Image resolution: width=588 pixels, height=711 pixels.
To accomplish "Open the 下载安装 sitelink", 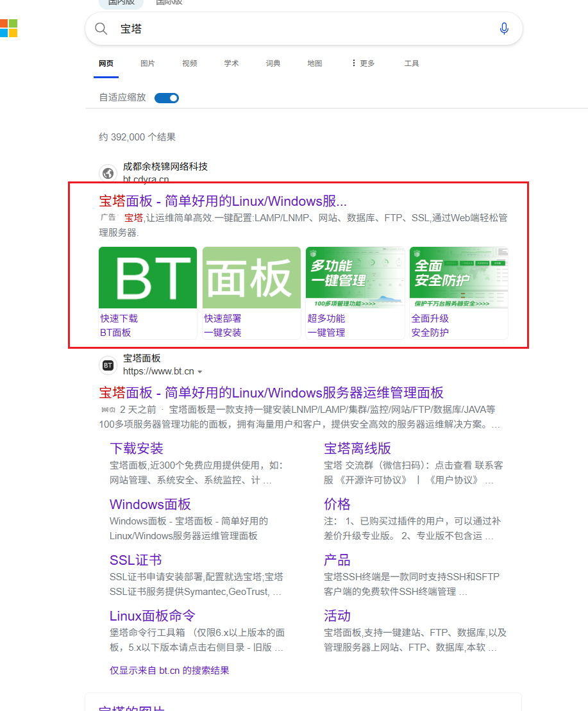I will point(137,448).
